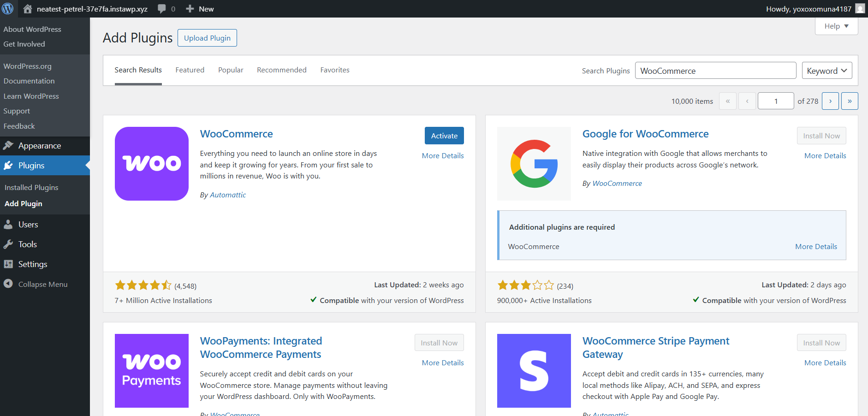Go to the next results page
The height and width of the screenshot is (416, 868).
(x=831, y=101)
